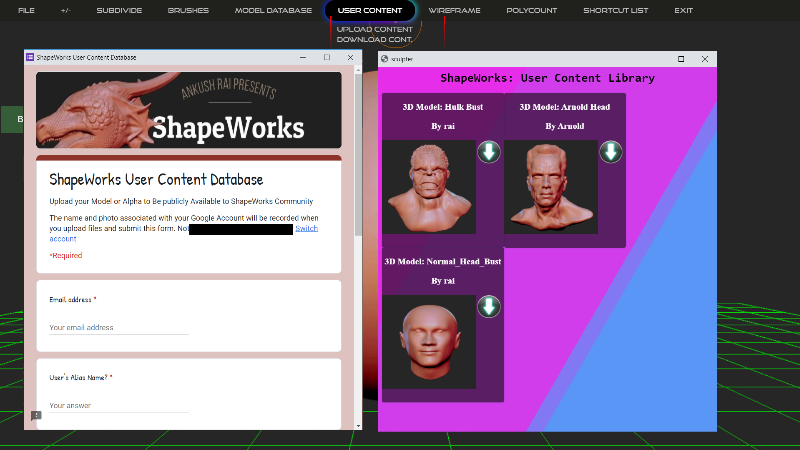Toggle Wireframe view
Viewport: 800px width, 450px height.
454,10
